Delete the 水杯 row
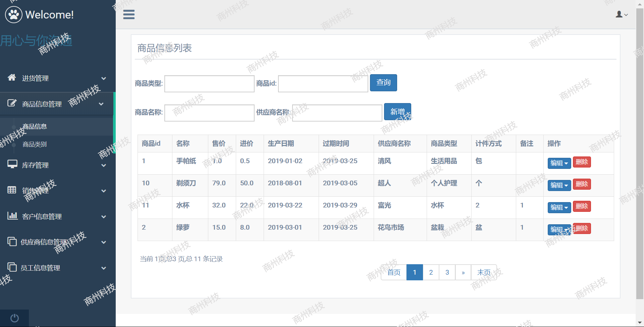The height and width of the screenshot is (327, 644). click(x=582, y=206)
